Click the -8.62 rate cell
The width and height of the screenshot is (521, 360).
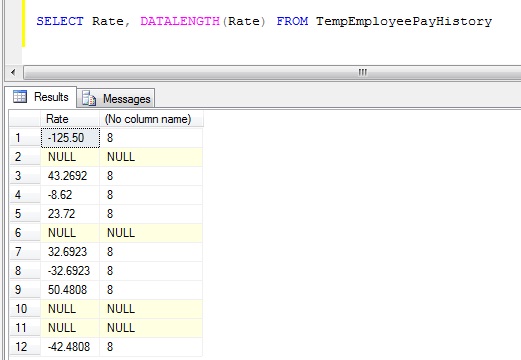(x=70, y=195)
